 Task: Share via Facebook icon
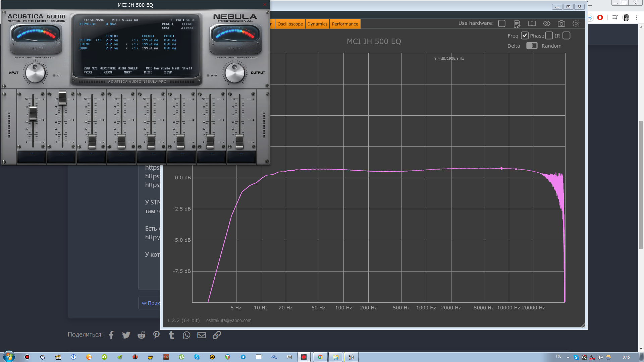111,335
